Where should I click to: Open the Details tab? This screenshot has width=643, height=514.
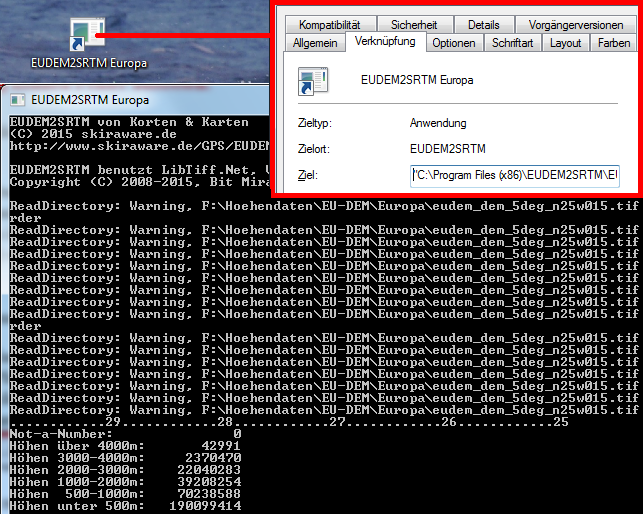click(x=483, y=25)
